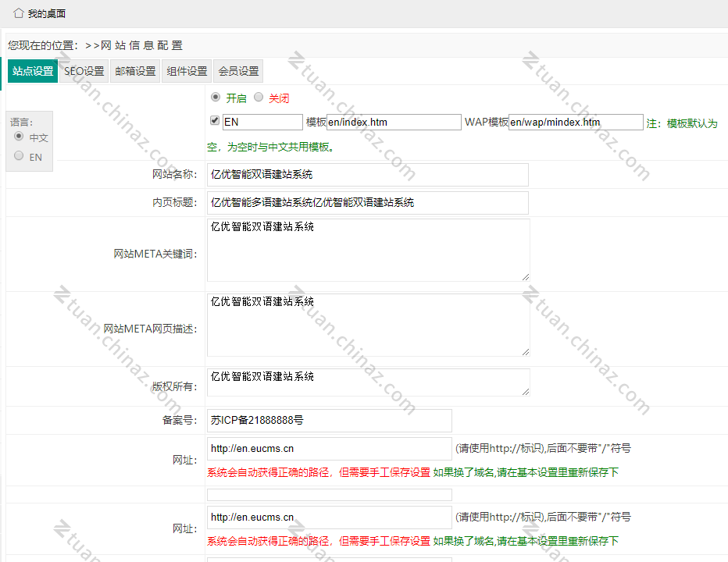
Task: Select the 开启 radio button
Action: click(216, 97)
